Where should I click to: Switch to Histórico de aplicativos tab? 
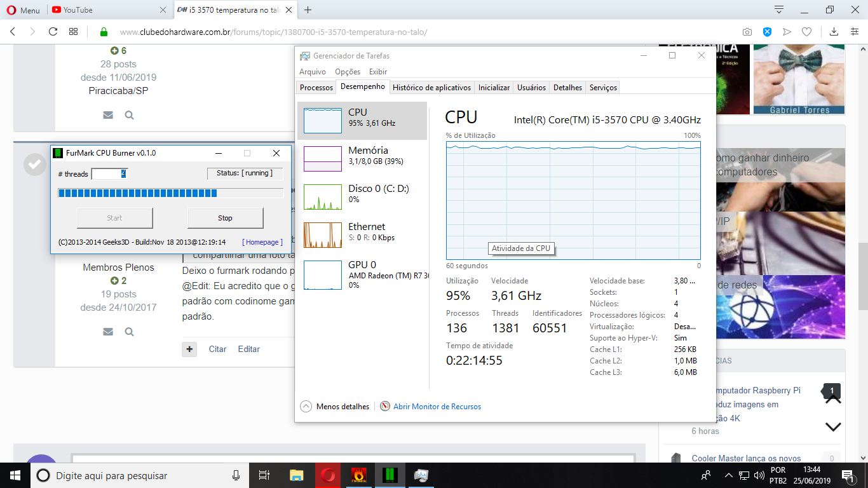pos(432,88)
